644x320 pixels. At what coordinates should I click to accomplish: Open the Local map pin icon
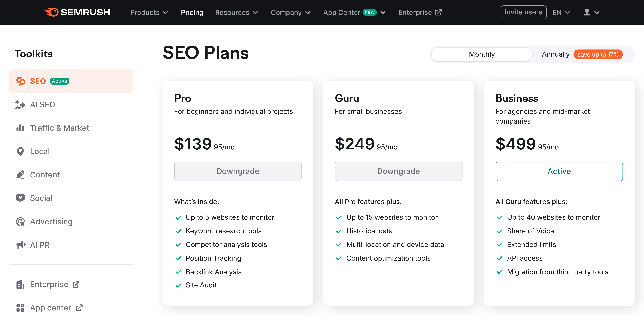20,152
